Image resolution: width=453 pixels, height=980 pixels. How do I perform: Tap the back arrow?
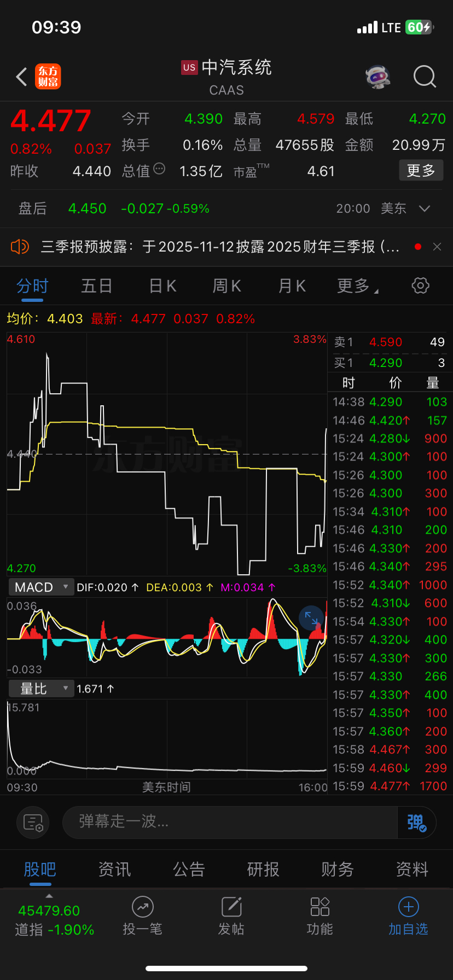click(21, 77)
